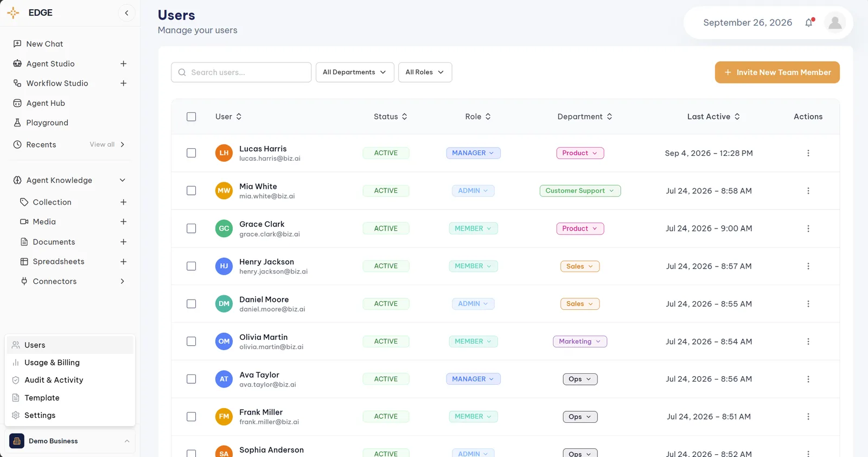This screenshot has height=457, width=868.
Task: Open the Demo Business workspace switcher
Action: tap(70, 441)
